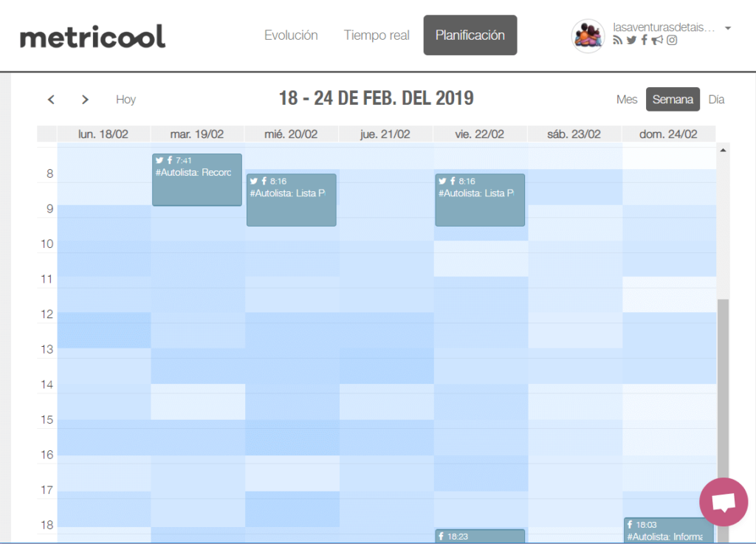
Task: Open the pink chat support bubble
Action: pos(724,502)
